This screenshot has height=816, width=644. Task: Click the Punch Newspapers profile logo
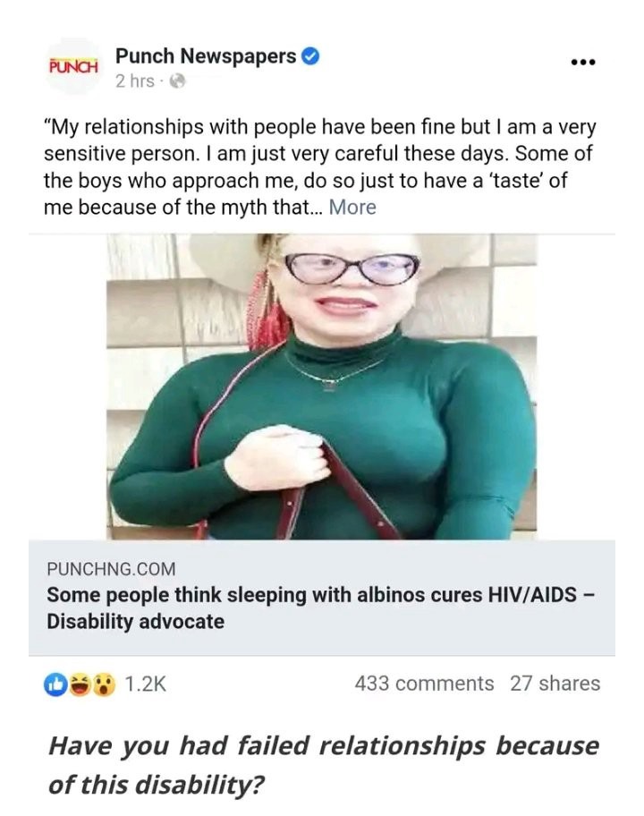point(74,66)
